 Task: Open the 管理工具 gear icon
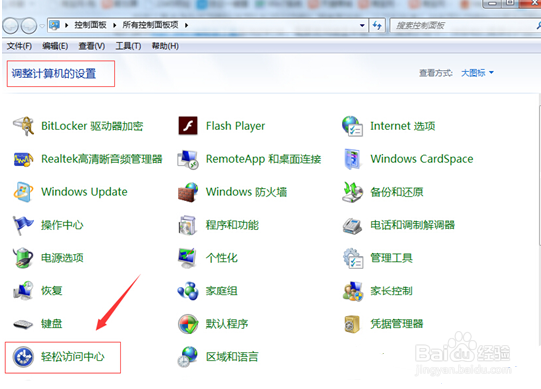[x=352, y=258]
